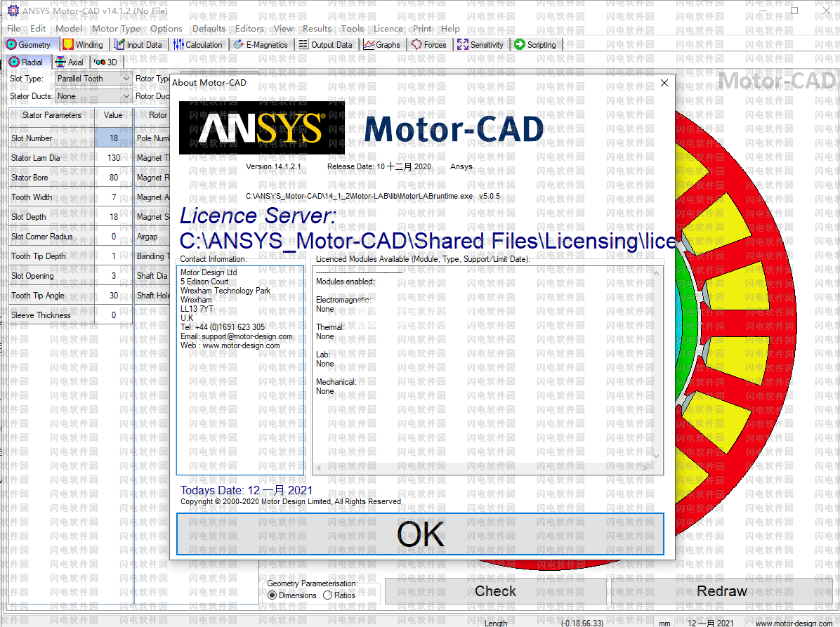Open the Edit menu

38,28
